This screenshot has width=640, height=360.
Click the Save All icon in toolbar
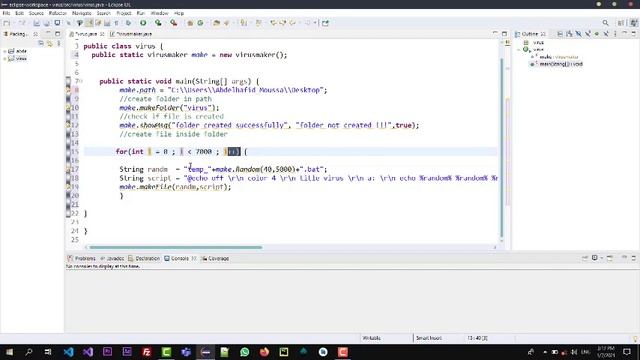47,23
